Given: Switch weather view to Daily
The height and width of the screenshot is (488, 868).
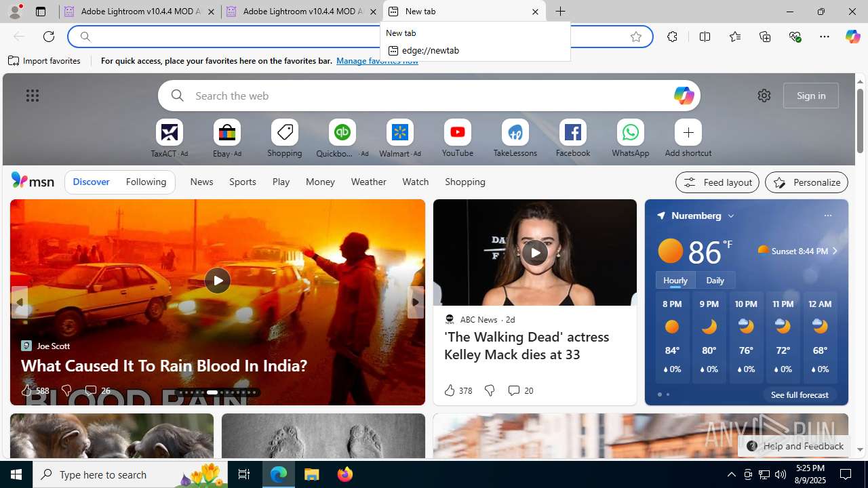Looking at the screenshot, I should (x=715, y=280).
